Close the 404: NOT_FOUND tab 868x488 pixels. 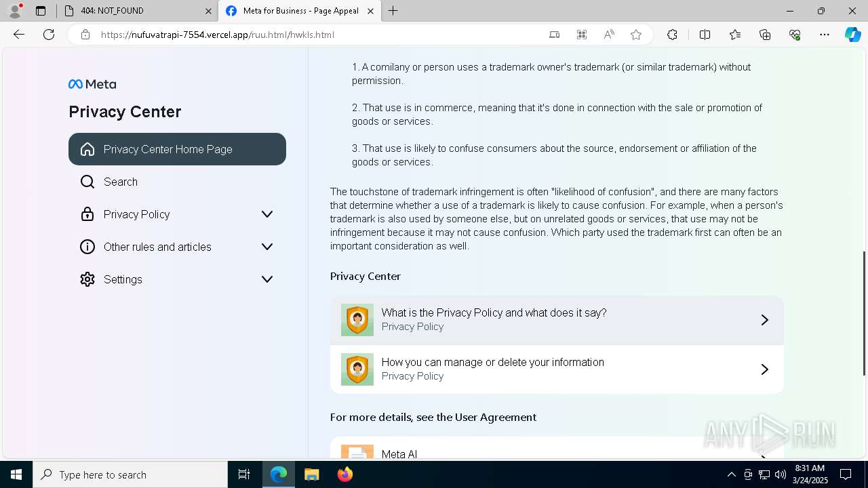click(208, 11)
